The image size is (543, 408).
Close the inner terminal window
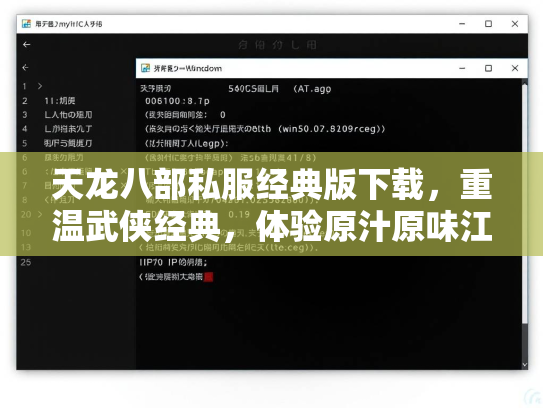515,68
